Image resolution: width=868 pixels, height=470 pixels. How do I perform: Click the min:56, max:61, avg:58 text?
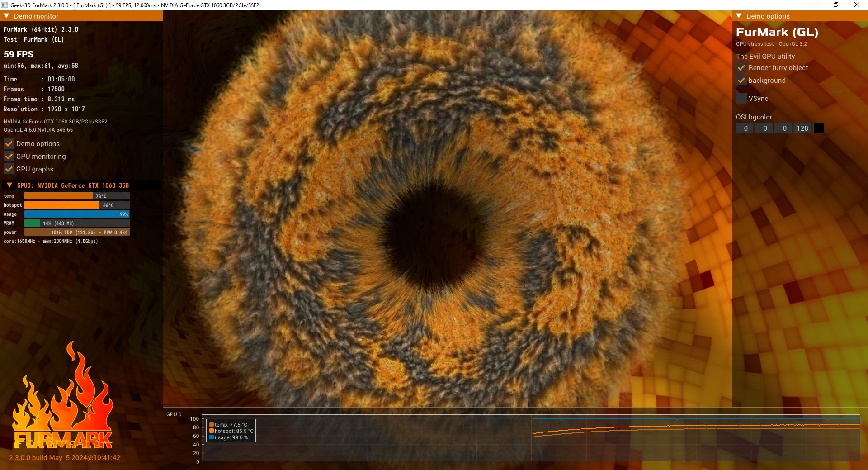coord(41,66)
